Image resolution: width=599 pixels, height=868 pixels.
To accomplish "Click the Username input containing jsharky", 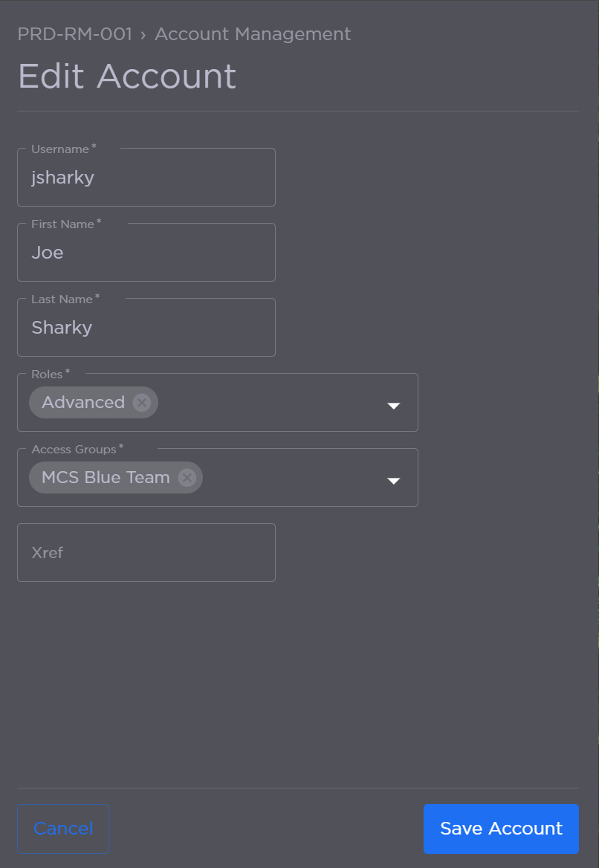I will [146, 177].
